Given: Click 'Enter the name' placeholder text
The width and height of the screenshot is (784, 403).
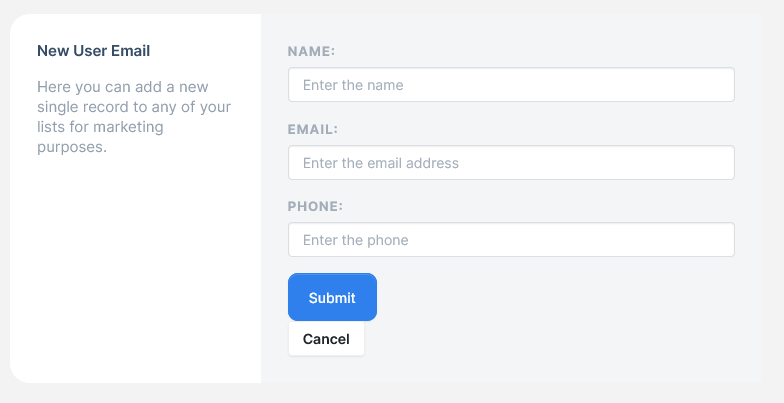Looking at the screenshot, I should coord(353,85).
